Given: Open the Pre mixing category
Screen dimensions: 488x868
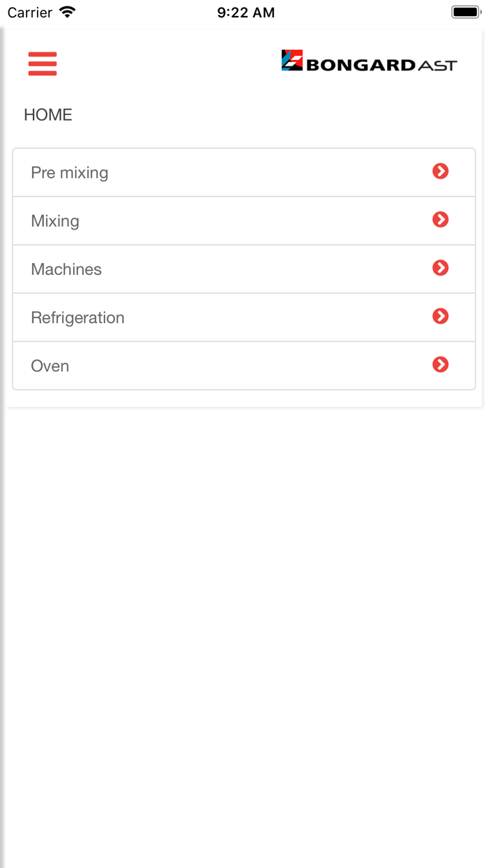Looking at the screenshot, I should pyautogui.click(x=70, y=172).
